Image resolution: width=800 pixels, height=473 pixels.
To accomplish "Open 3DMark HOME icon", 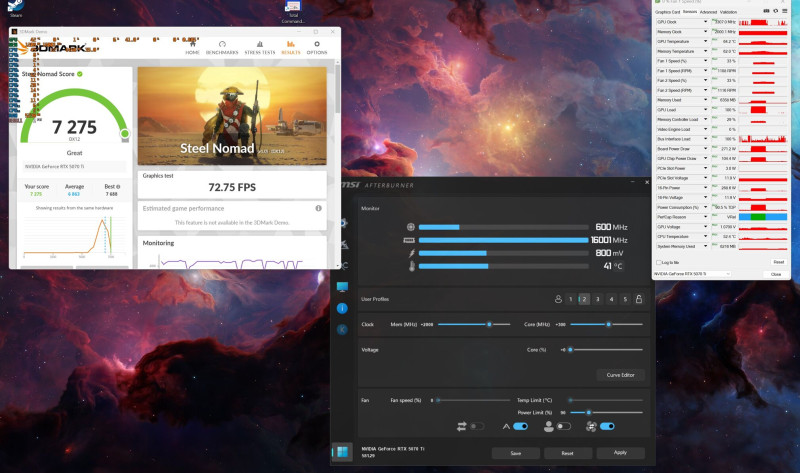I will 192,44.
